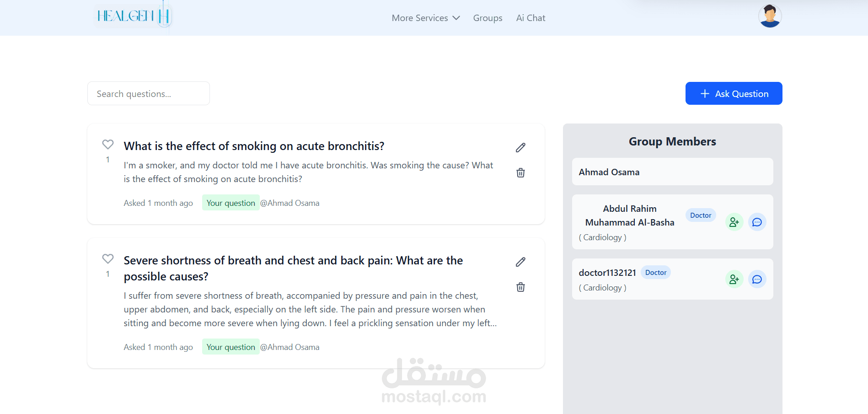Add doctor1132121 as a contact
868x414 pixels.
tap(734, 279)
